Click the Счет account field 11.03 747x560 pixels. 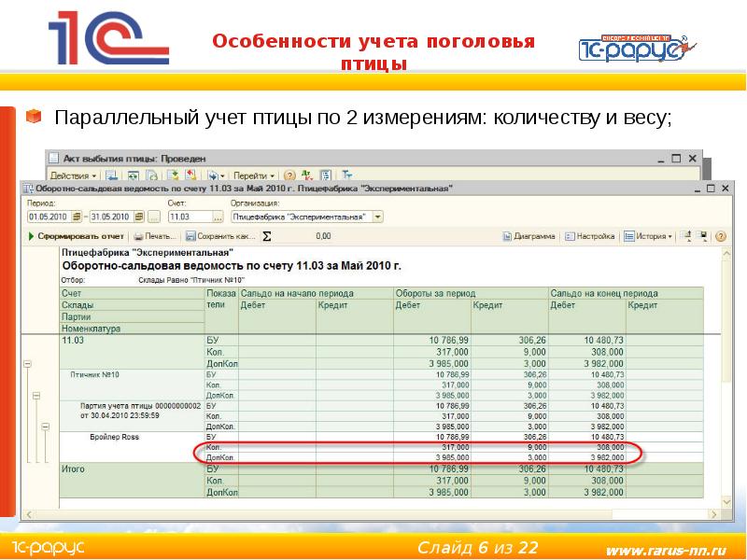click(181, 217)
